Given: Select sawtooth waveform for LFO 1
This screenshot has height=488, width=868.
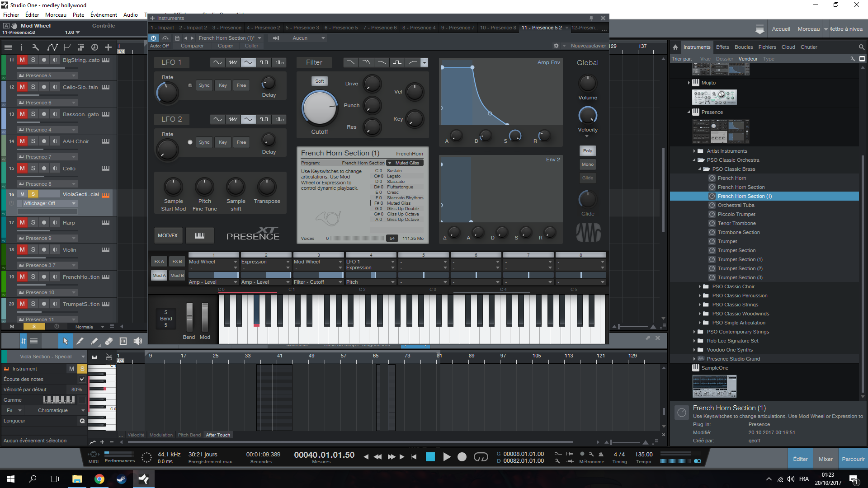Looking at the screenshot, I should pos(233,62).
